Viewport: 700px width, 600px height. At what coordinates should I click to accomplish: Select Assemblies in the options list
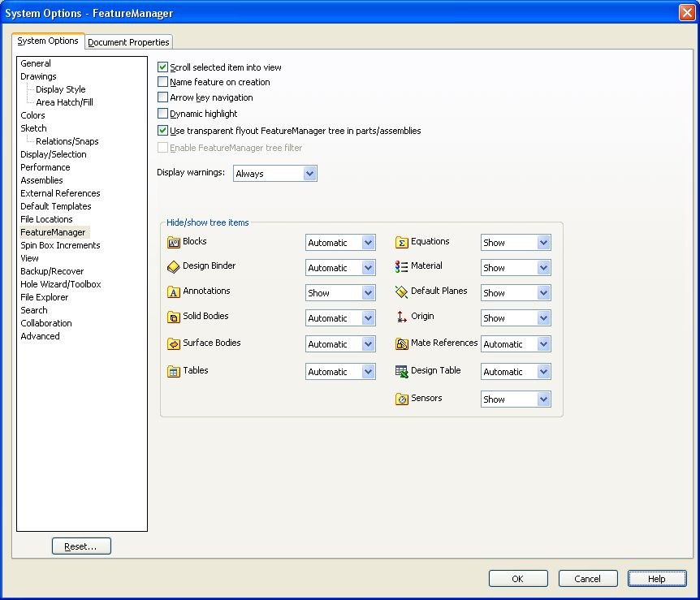[x=41, y=180]
